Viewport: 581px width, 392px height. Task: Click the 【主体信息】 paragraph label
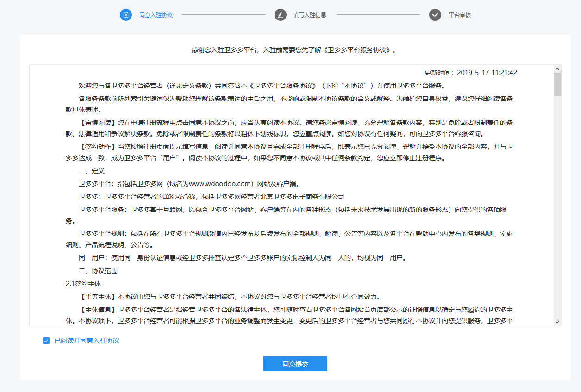coord(98,309)
